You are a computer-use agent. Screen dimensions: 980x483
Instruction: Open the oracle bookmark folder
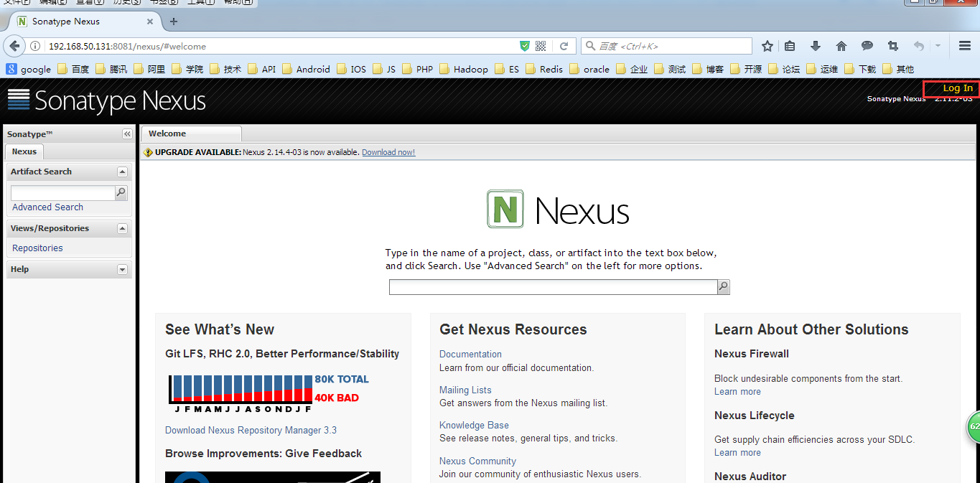589,69
